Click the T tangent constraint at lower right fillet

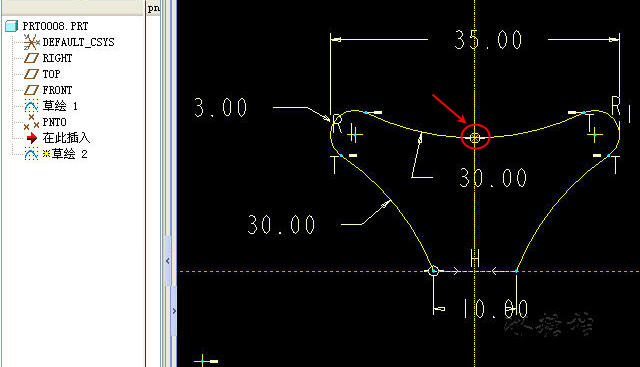(x=615, y=165)
